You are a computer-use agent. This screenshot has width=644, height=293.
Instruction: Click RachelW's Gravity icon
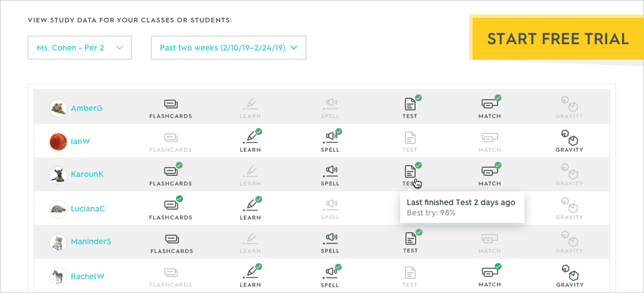[569, 273]
